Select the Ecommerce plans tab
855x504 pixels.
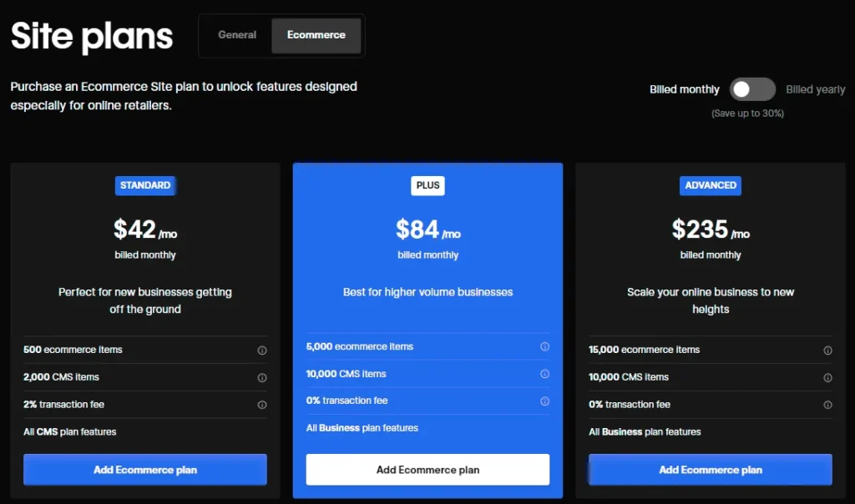click(316, 35)
